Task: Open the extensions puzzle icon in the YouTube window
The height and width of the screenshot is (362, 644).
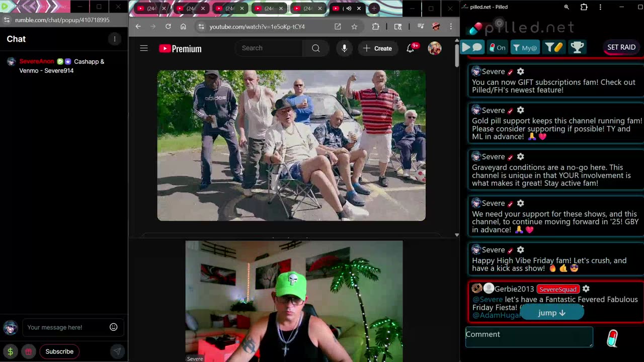Action: 376,27
